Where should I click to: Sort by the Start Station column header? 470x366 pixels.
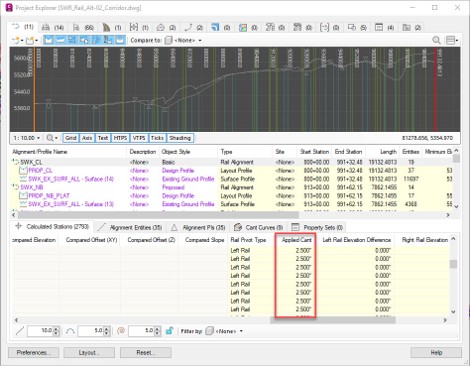(x=314, y=152)
